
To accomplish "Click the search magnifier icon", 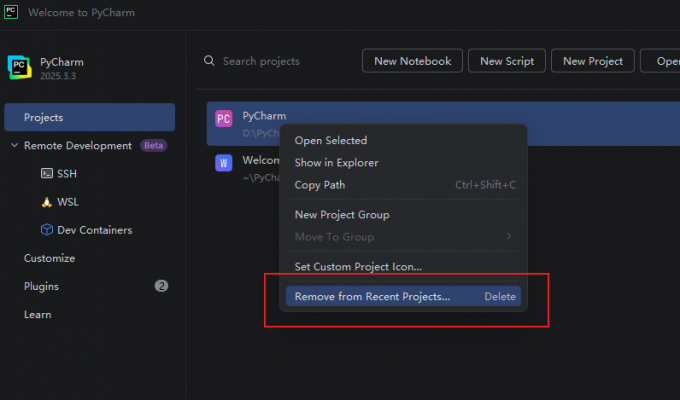I will point(209,61).
